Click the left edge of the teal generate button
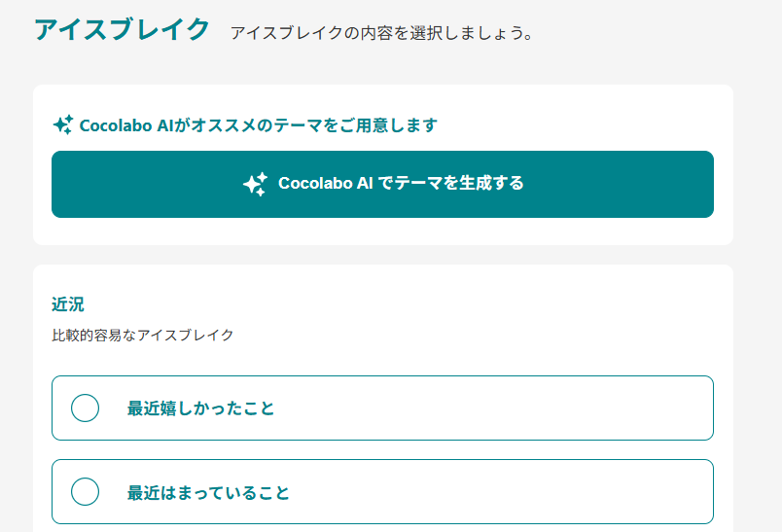 pyautogui.click(x=66, y=184)
